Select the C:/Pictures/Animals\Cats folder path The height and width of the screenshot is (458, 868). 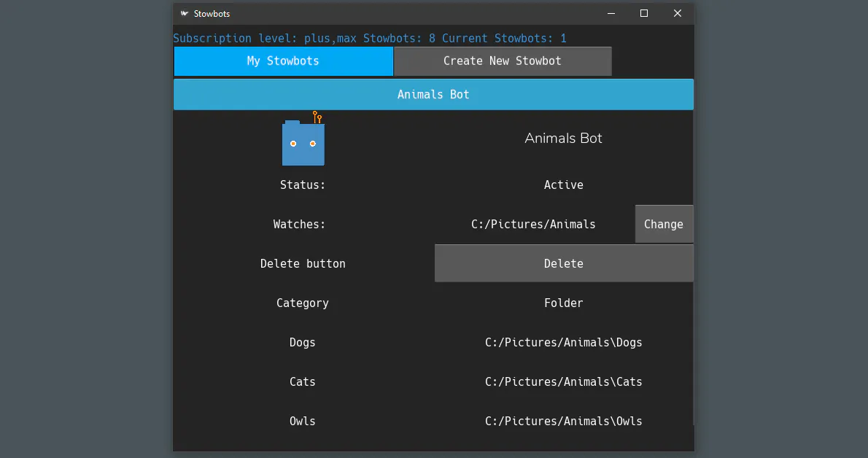coord(564,381)
